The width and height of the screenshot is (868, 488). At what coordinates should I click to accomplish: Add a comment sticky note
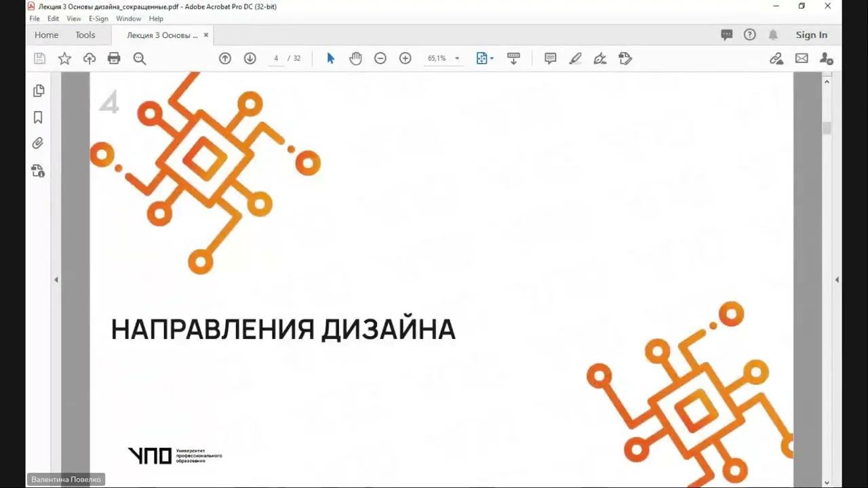point(551,58)
